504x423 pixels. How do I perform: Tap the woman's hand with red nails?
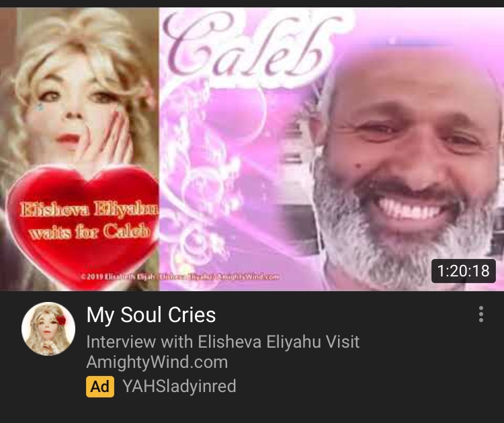pyautogui.click(x=112, y=139)
